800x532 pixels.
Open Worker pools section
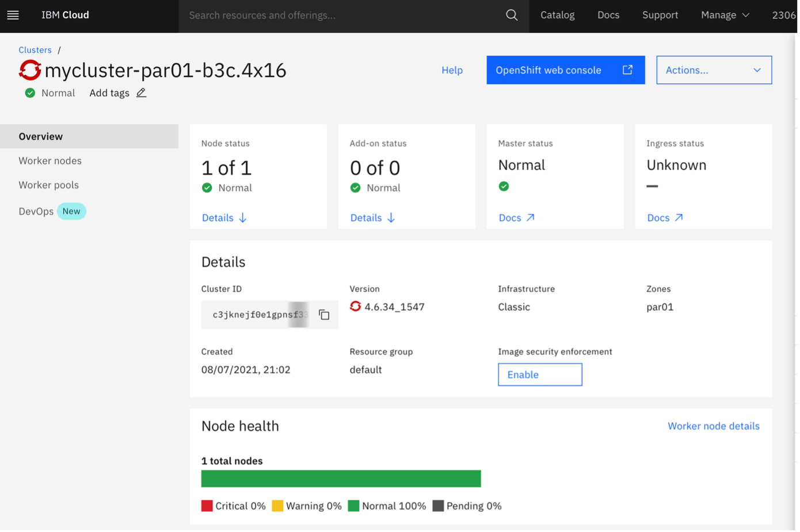[49, 185]
